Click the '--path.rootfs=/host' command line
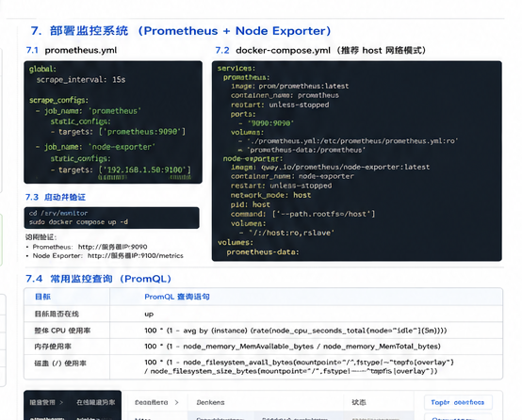Image resolution: width=522 pixels, height=420 pixels. [303, 214]
